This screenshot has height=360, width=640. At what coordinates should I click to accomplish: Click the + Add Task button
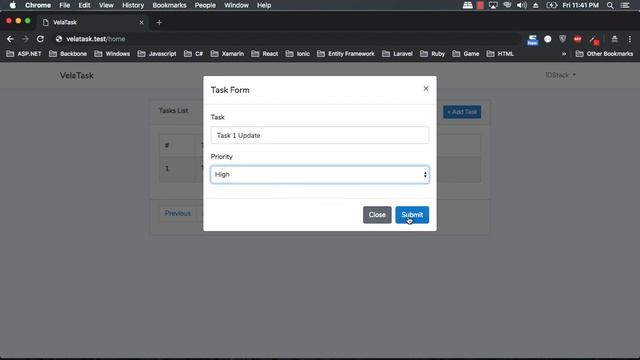462,112
